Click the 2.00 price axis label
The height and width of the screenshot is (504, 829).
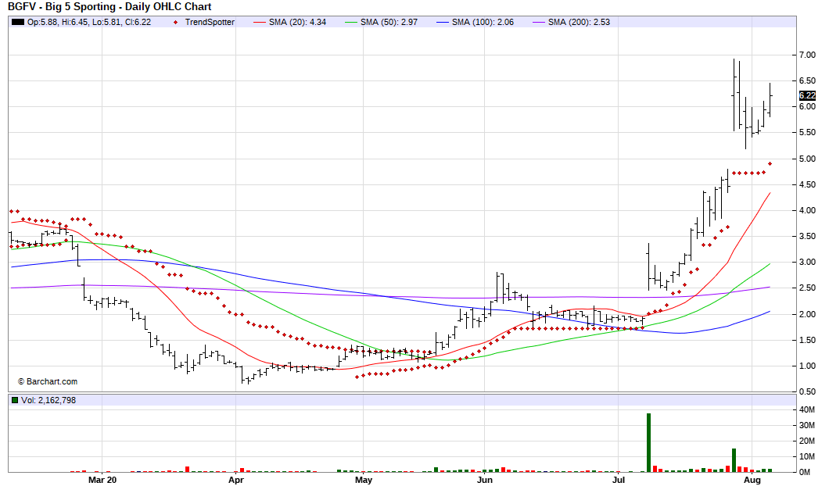[807, 314]
